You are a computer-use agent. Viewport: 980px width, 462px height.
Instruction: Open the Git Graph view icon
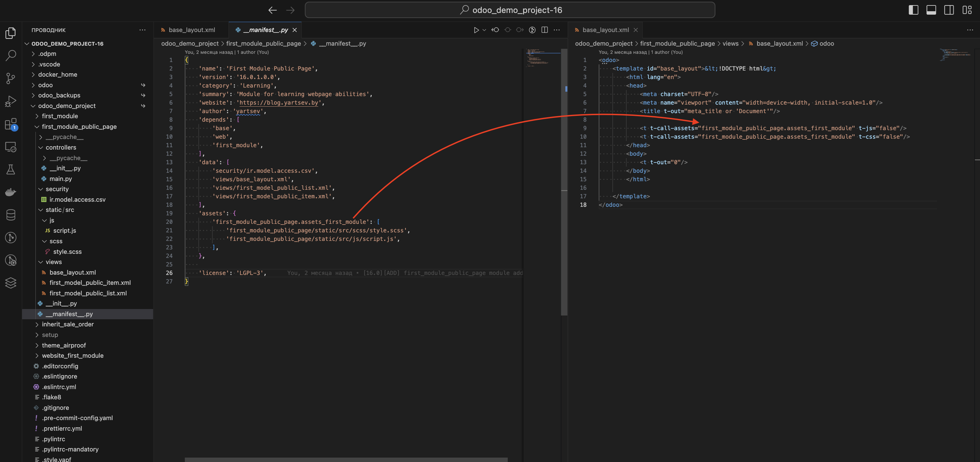pos(11,238)
